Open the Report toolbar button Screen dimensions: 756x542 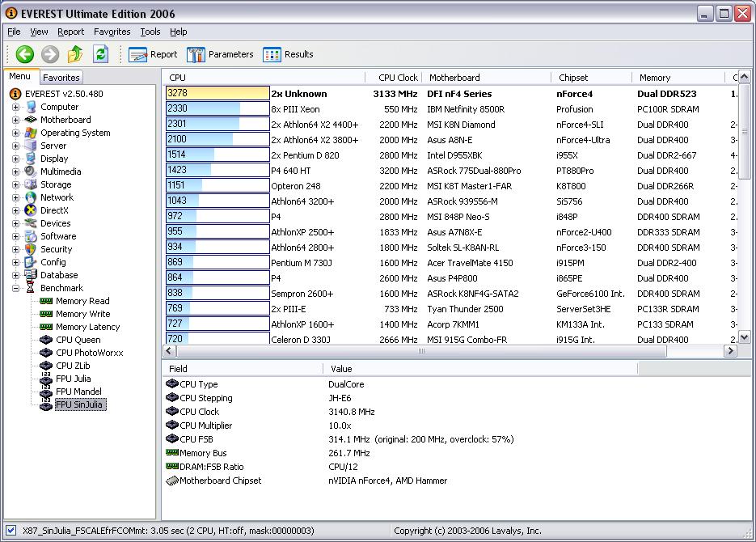tap(153, 54)
